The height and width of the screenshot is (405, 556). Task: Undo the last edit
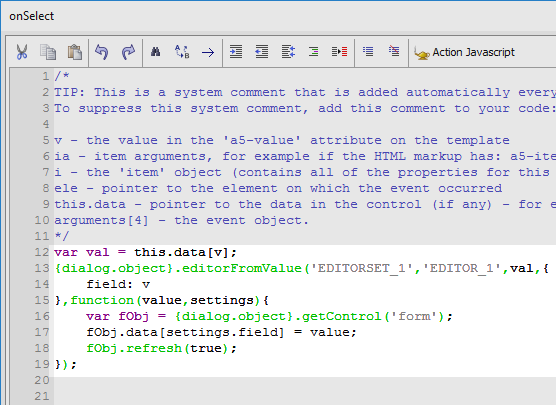(102, 52)
